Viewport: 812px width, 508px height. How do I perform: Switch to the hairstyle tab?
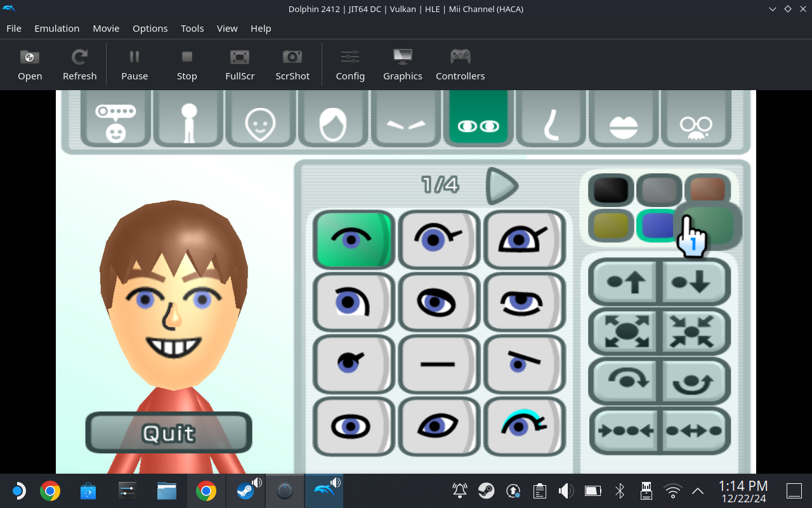[x=333, y=118]
